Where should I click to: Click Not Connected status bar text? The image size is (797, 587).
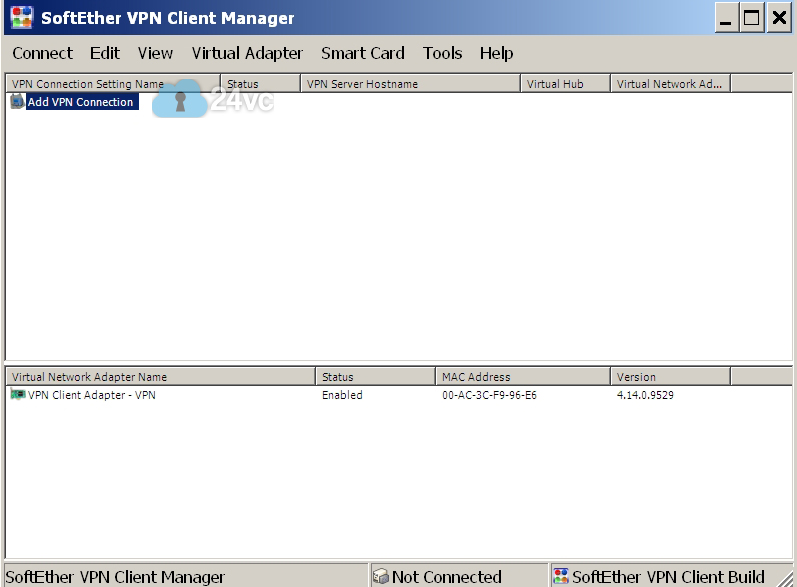point(447,577)
